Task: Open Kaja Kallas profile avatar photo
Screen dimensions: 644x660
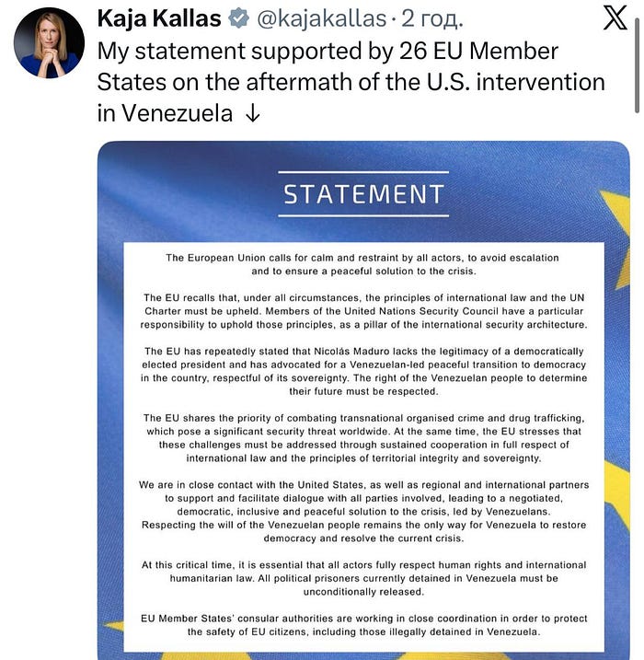Action: click(49, 43)
